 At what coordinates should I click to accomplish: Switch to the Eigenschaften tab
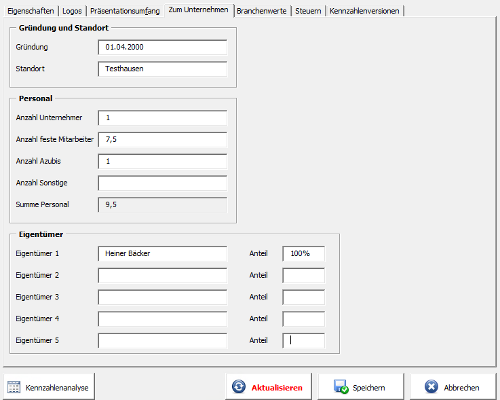[x=31, y=11]
